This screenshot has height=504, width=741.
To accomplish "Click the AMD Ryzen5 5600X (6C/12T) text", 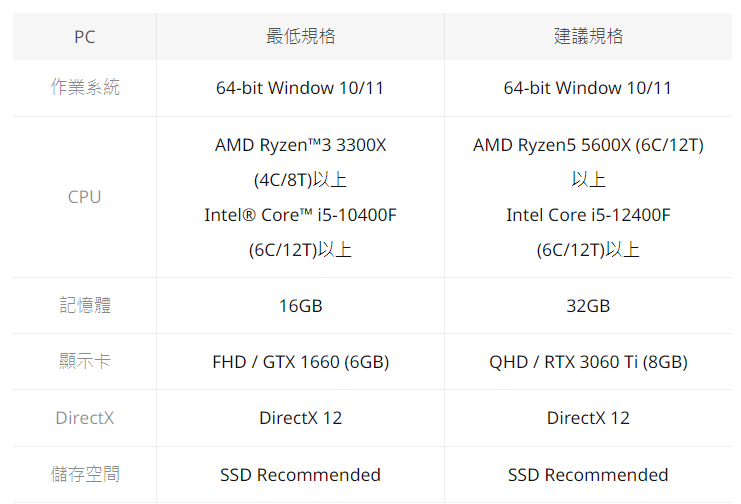I will coord(588,145).
